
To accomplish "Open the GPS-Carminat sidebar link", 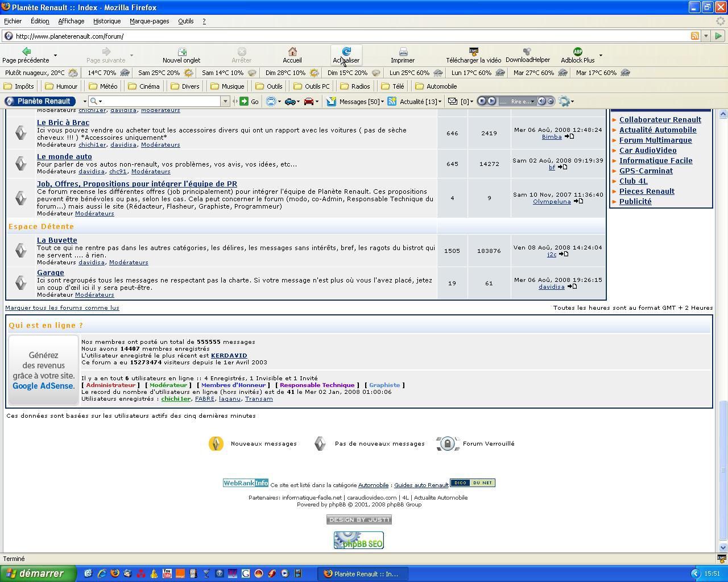I will pos(646,171).
